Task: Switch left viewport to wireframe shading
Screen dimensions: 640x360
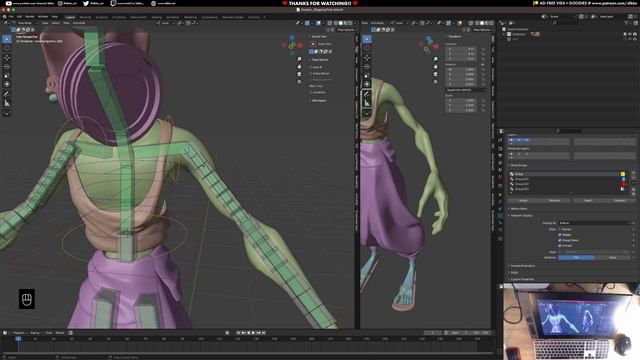Action: [x=336, y=23]
